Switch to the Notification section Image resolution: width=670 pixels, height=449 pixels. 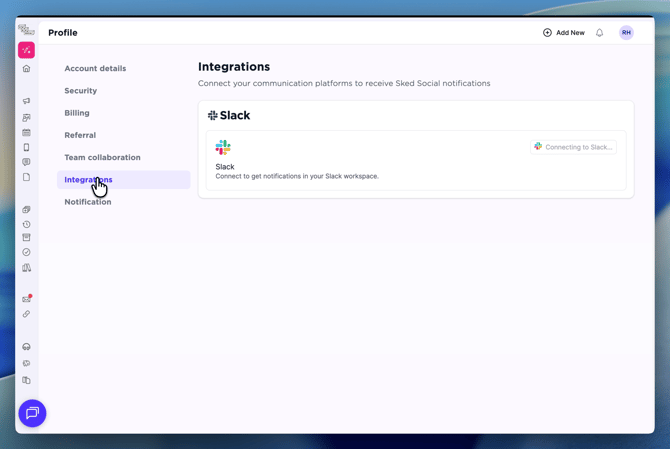(88, 202)
